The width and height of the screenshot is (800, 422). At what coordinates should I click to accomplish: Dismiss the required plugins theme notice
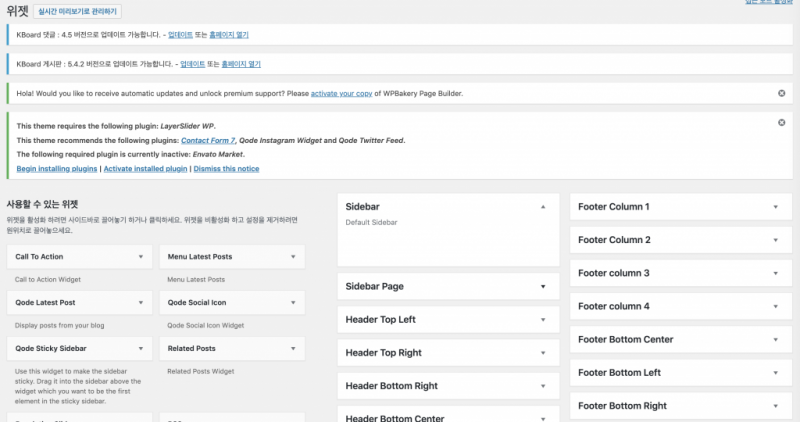click(x=781, y=122)
